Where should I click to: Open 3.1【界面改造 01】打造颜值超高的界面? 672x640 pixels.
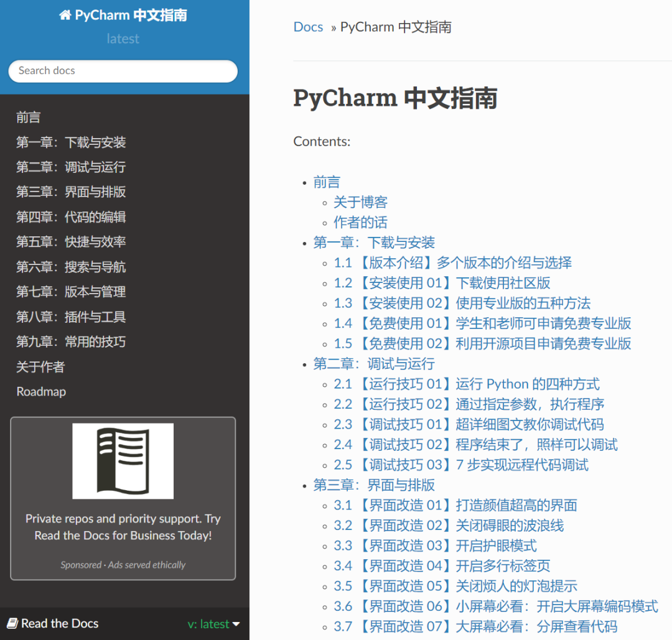455,505
